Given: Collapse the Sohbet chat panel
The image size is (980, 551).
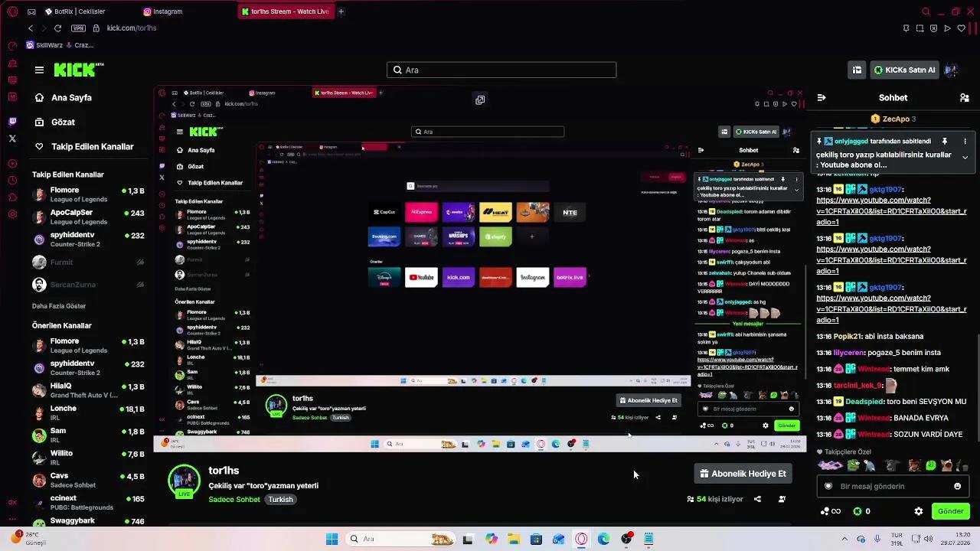Looking at the screenshot, I should pos(822,97).
